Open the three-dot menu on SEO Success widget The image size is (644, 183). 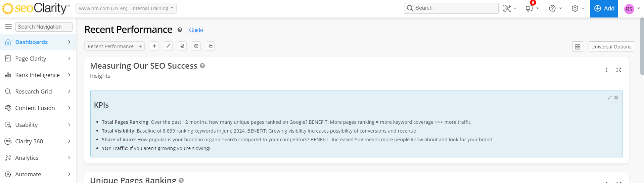pyautogui.click(x=606, y=70)
